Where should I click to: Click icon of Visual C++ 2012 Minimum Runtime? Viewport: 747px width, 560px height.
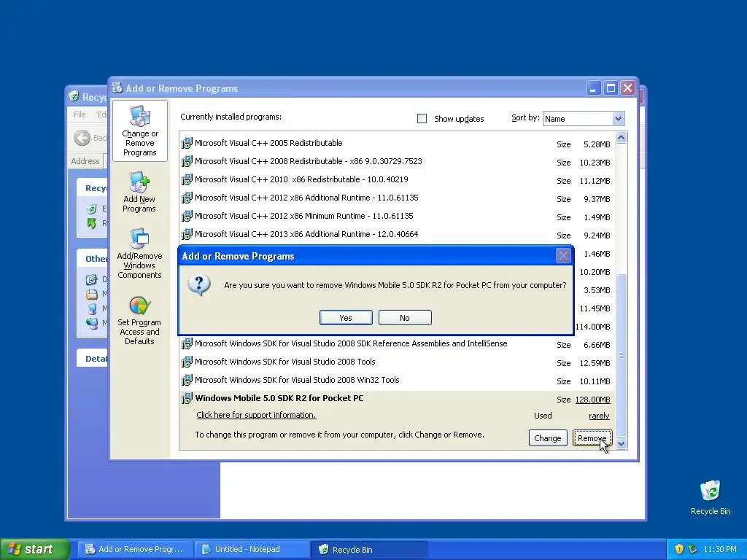coord(187,216)
